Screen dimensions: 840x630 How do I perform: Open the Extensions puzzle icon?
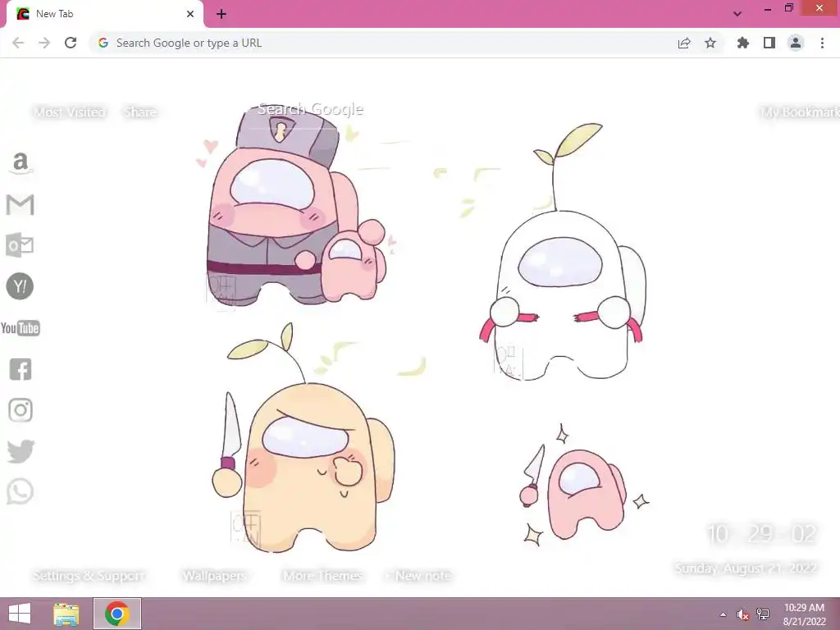tap(743, 43)
